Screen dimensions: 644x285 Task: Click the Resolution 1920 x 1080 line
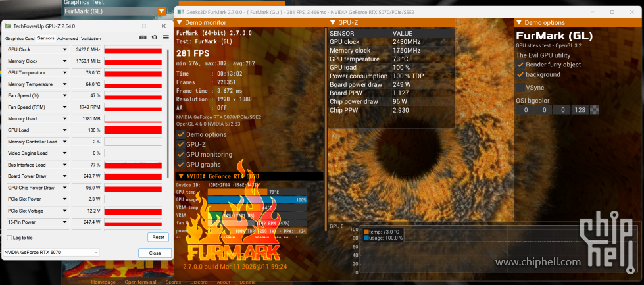point(214,99)
